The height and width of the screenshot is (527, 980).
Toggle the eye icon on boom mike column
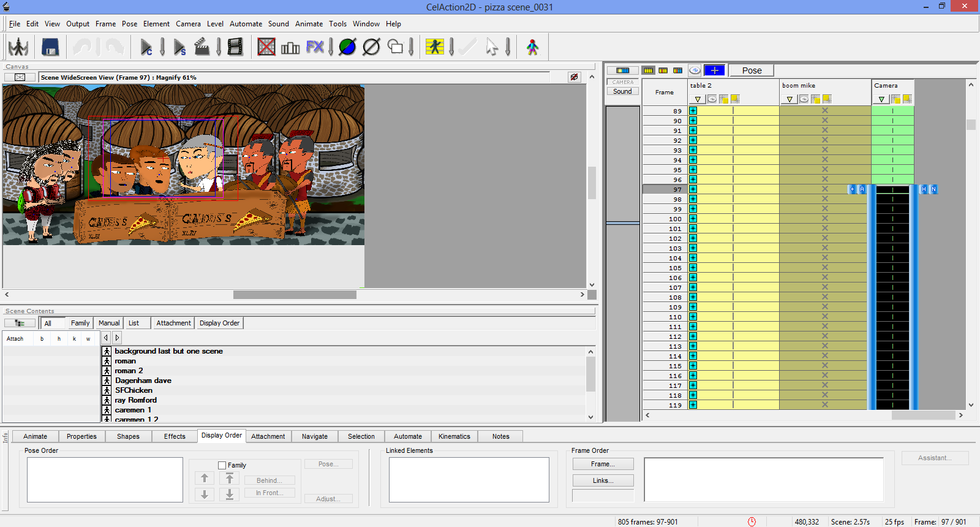point(804,99)
